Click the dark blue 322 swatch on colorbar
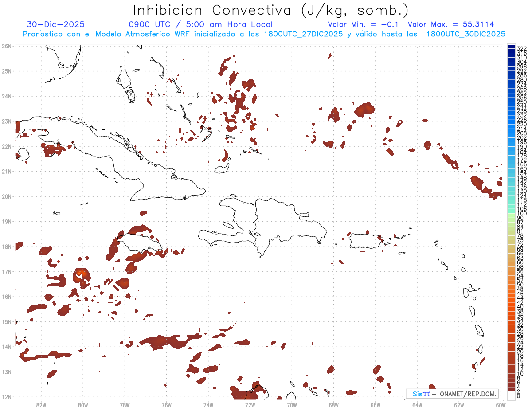532x411 pixels. (x=511, y=47)
